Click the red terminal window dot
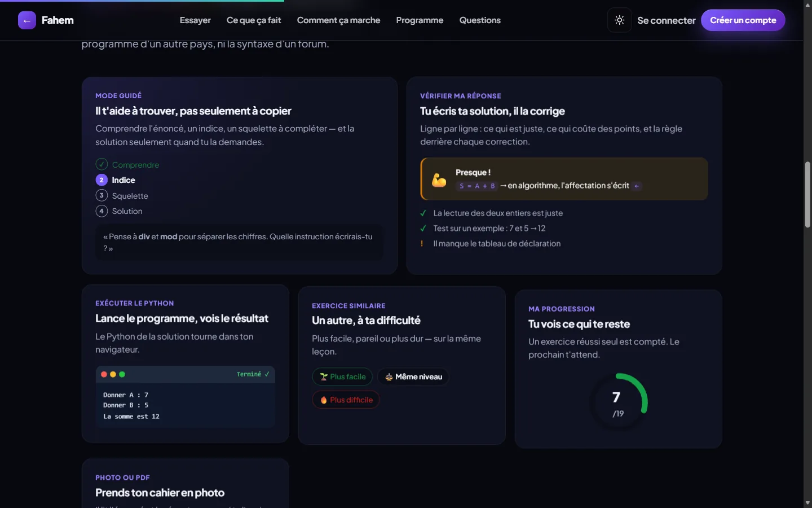The width and height of the screenshot is (812, 508). (x=104, y=374)
